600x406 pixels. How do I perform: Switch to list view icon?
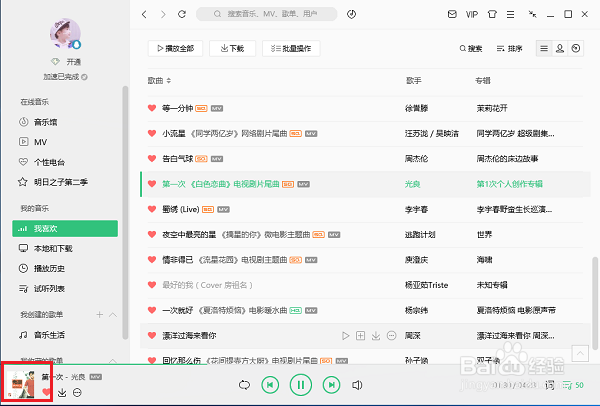[x=544, y=49]
